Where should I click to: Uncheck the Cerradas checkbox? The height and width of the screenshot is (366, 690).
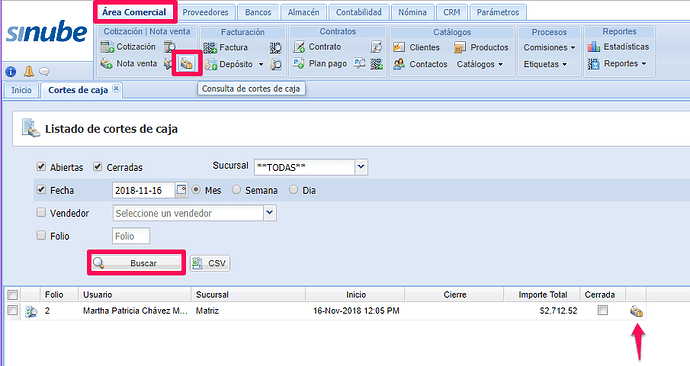pyautogui.click(x=97, y=166)
